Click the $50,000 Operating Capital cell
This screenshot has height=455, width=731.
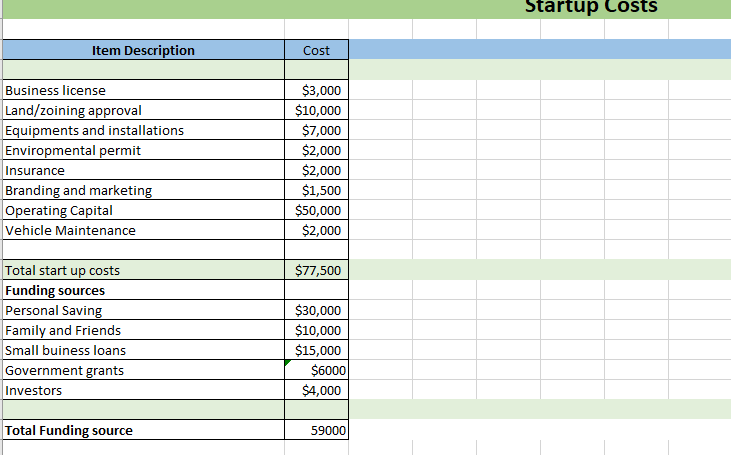(x=318, y=210)
